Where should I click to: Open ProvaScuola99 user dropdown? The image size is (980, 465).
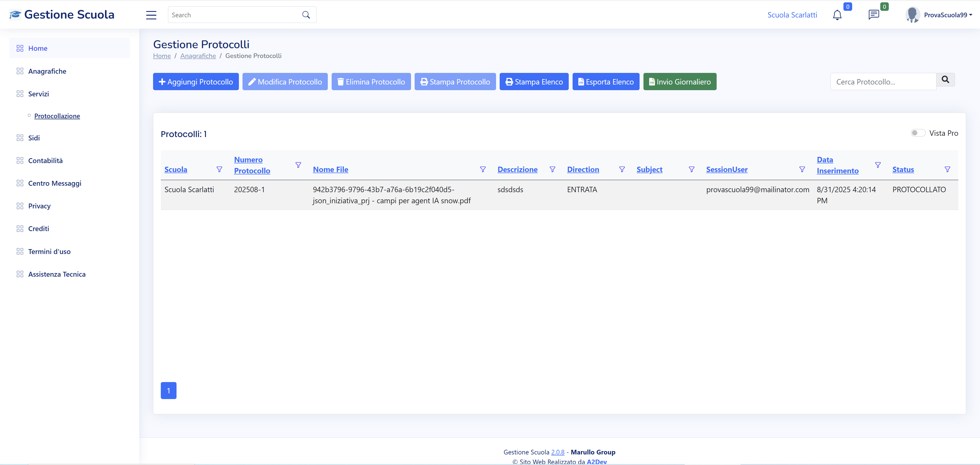[947, 15]
